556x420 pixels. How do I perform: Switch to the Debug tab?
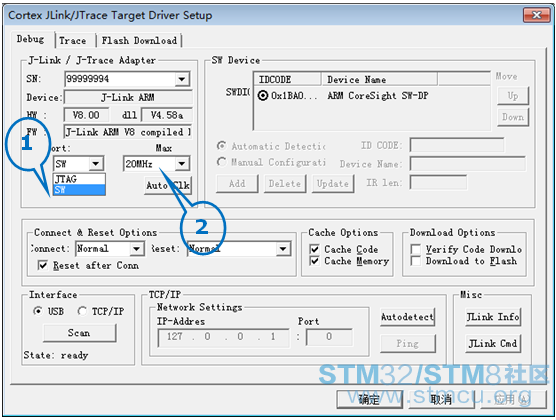pos(30,39)
